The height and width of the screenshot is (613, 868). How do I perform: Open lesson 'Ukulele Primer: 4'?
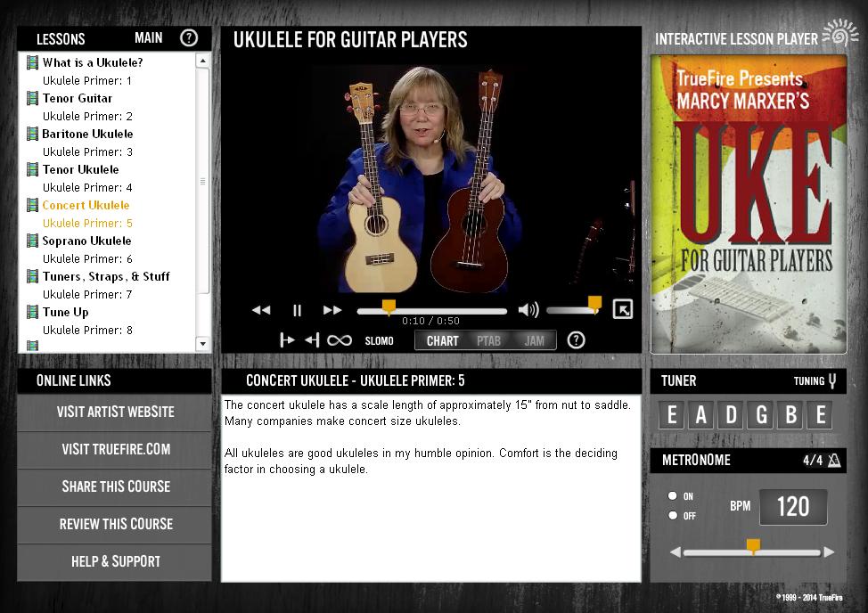click(x=87, y=187)
